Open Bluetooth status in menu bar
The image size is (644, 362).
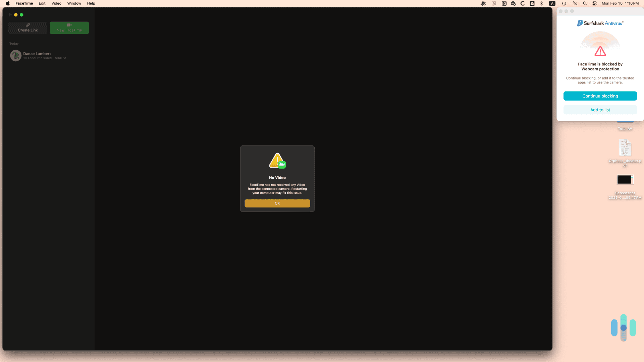pyautogui.click(x=541, y=3)
